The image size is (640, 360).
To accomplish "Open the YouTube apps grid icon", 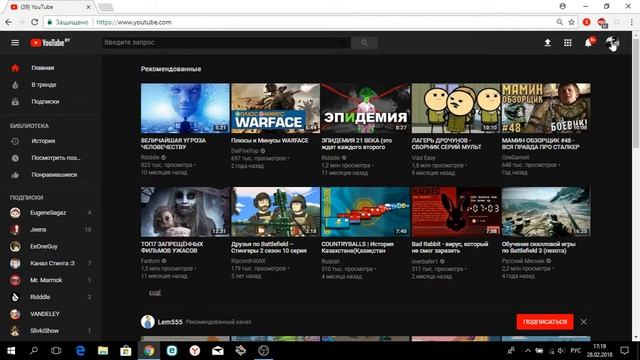I will point(568,42).
